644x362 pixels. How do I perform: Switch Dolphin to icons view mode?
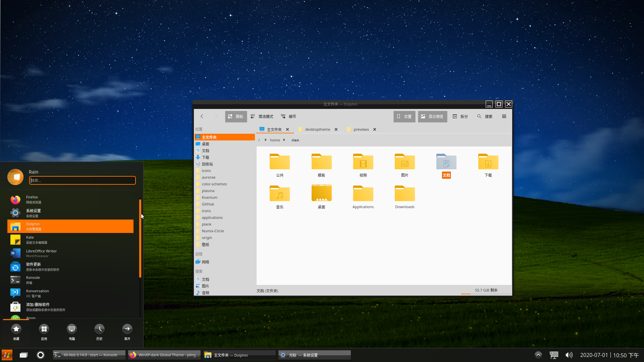(x=236, y=116)
